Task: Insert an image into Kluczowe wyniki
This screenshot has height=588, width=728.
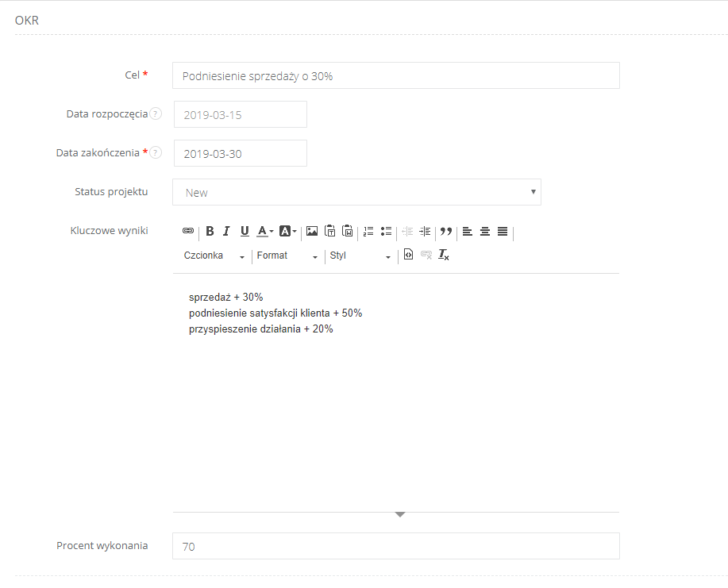Action: coord(311,231)
